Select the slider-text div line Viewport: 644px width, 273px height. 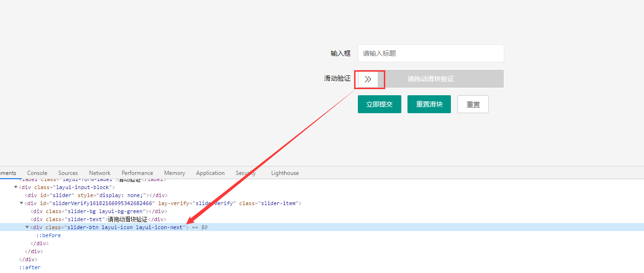click(x=98, y=219)
